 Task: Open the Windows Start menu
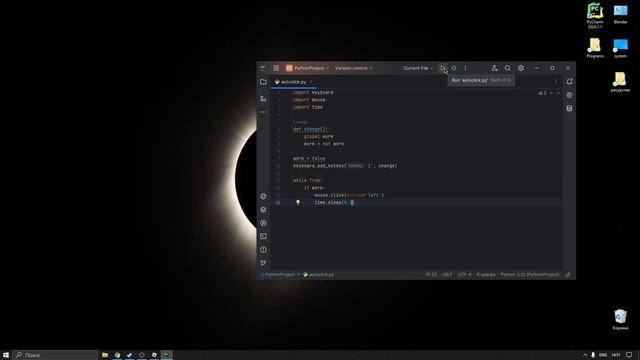click(x=6, y=355)
